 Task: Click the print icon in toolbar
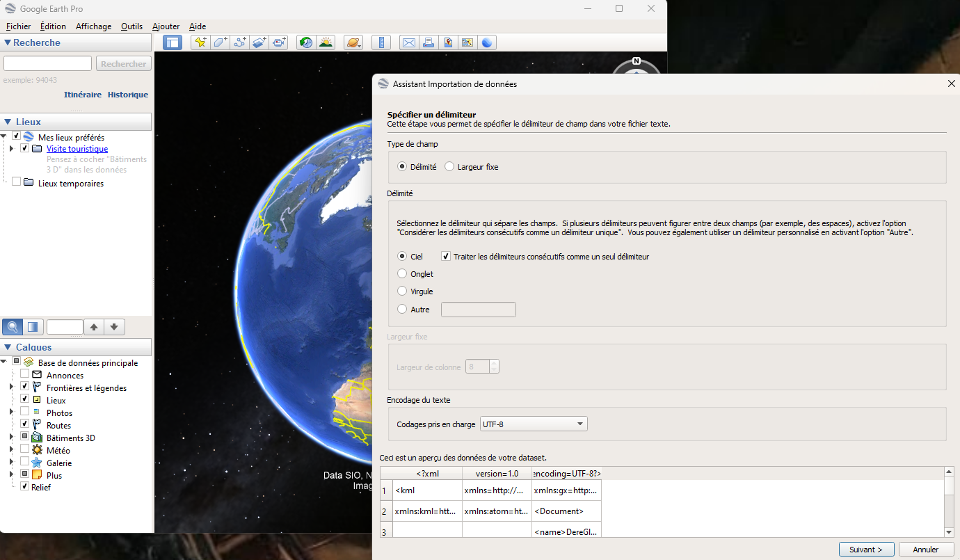click(429, 42)
